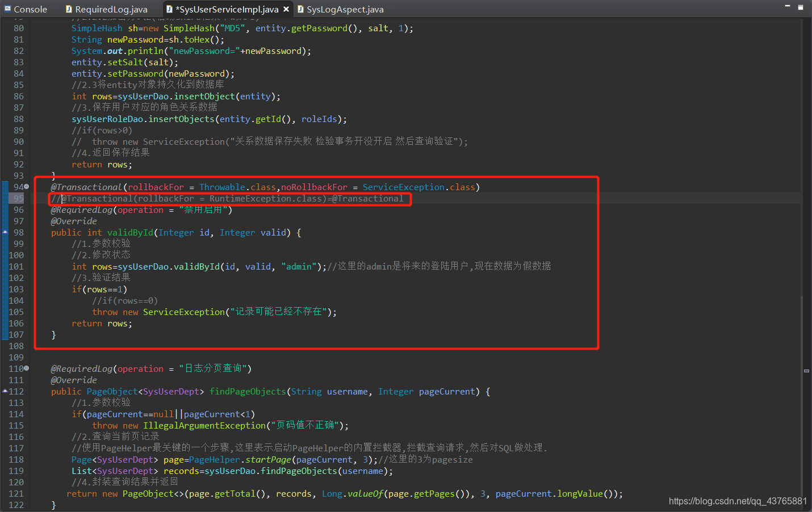Close the SysUserServiceImpl.java tab

pos(286,9)
